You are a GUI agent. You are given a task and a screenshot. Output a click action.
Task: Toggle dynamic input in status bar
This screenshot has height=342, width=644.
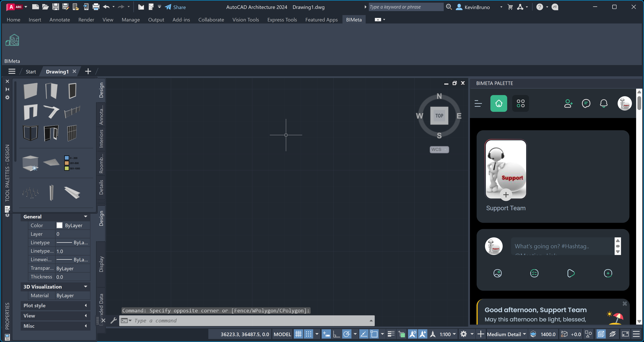tap(326, 334)
